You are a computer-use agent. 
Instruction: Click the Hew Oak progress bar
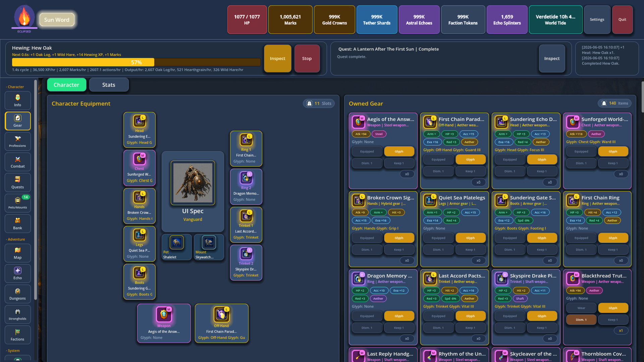136,62
